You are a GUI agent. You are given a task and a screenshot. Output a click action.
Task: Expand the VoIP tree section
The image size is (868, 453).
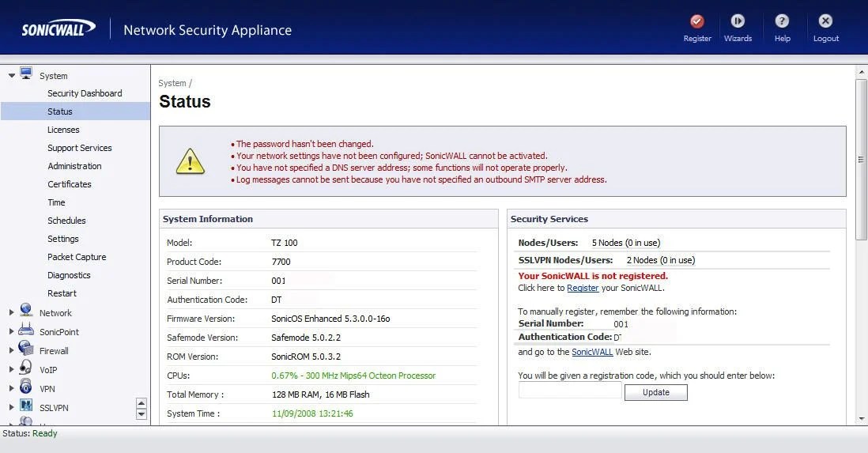point(12,369)
